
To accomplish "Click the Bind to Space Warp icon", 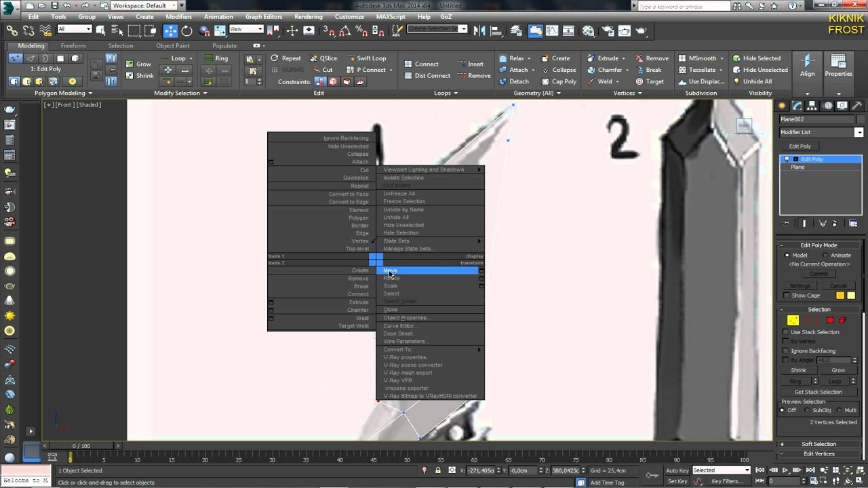I will click(45, 30).
